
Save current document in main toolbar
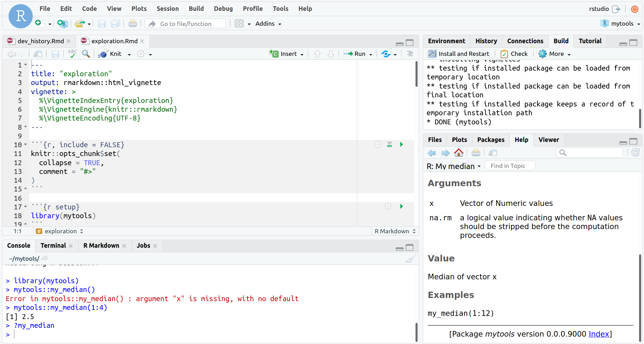coord(102,24)
